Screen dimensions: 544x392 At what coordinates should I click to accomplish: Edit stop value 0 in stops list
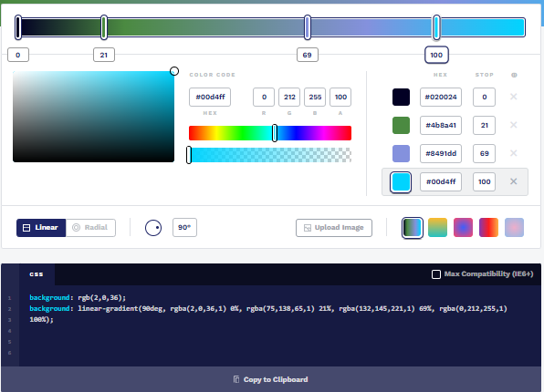[x=484, y=97]
